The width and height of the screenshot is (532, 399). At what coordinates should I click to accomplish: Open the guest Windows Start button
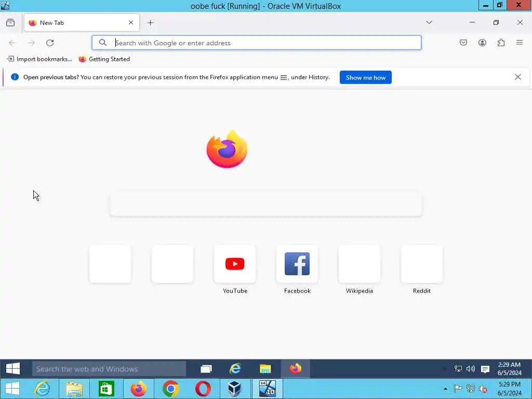point(13,369)
